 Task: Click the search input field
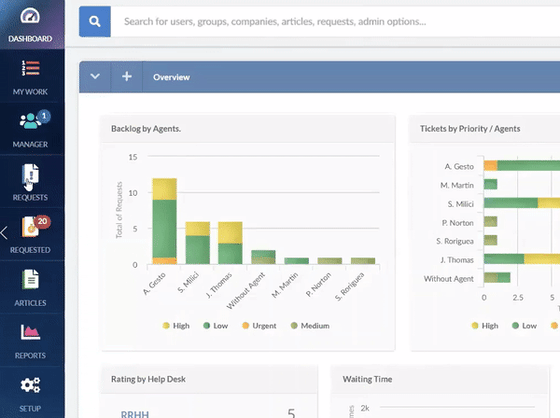pyautogui.click(x=336, y=21)
